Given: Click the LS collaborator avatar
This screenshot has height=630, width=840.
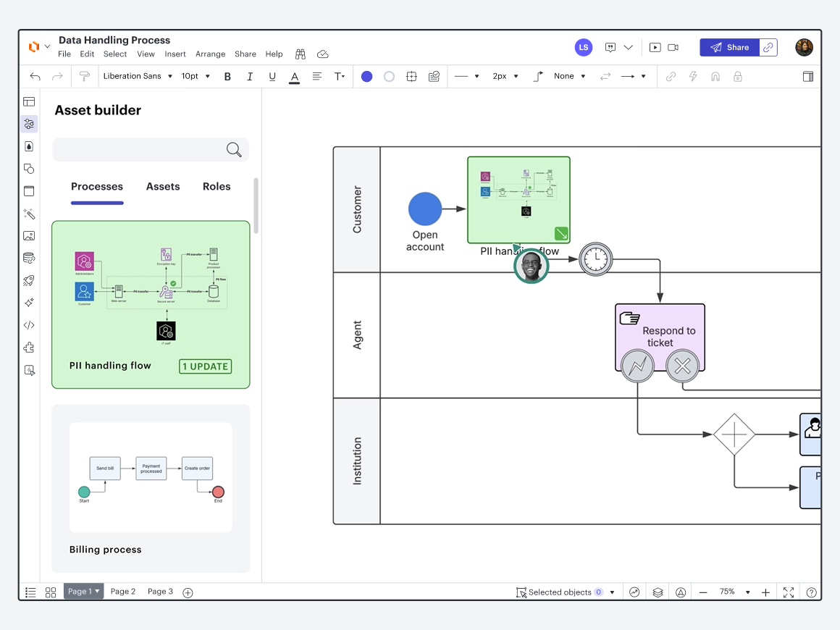Looking at the screenshot, I should [584, 47].
